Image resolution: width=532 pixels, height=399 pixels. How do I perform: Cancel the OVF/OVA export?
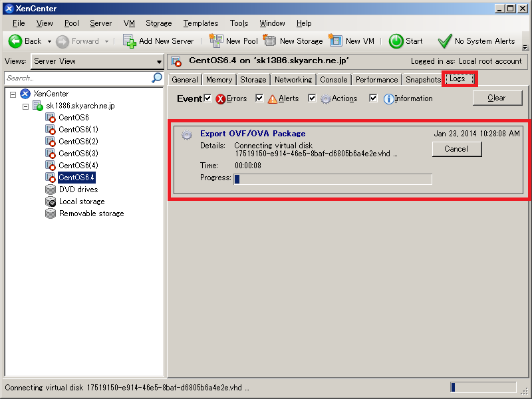point(457,149)
